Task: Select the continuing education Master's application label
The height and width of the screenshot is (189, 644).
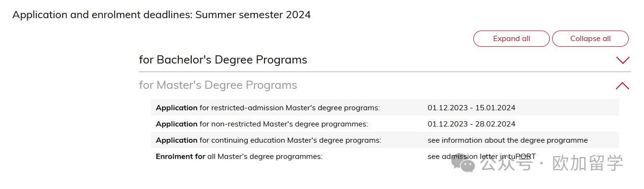Action: click(269, 140)
